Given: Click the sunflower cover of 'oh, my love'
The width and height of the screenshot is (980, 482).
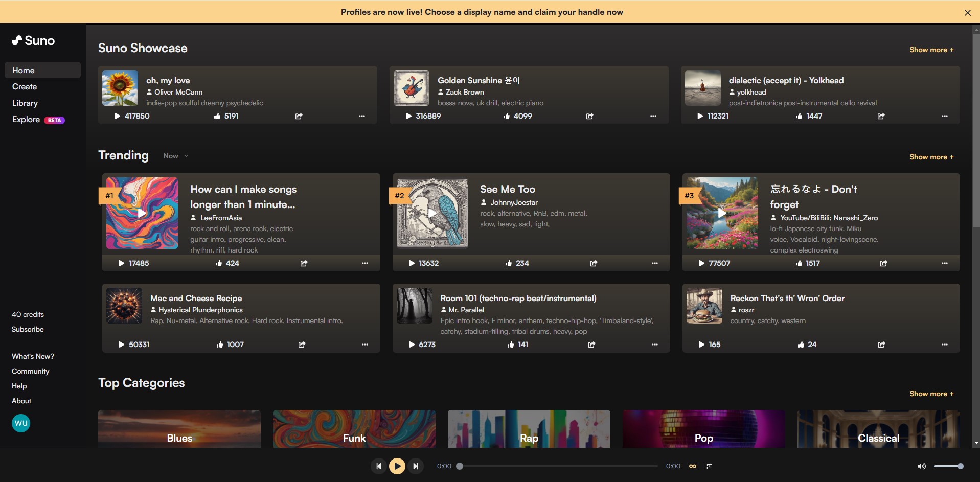Looking at the screenshot, I should click(120, 88).
